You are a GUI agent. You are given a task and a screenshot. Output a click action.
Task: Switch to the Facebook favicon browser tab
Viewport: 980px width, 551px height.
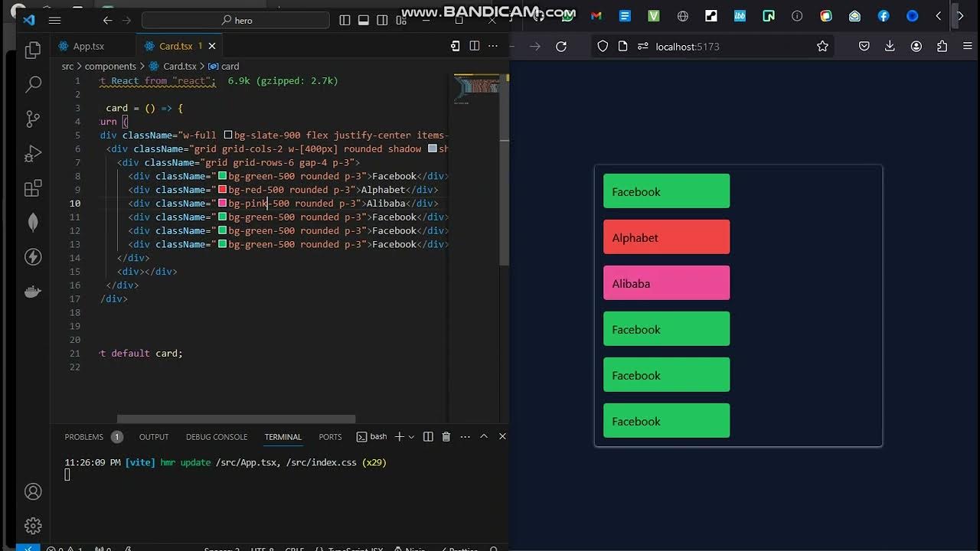tap(884, 16)
